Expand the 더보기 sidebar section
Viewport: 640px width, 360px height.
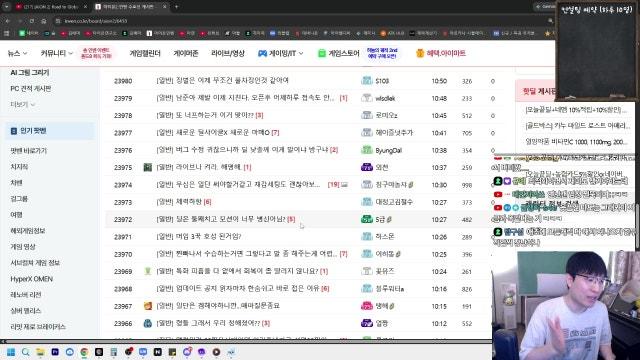(22, 104)
